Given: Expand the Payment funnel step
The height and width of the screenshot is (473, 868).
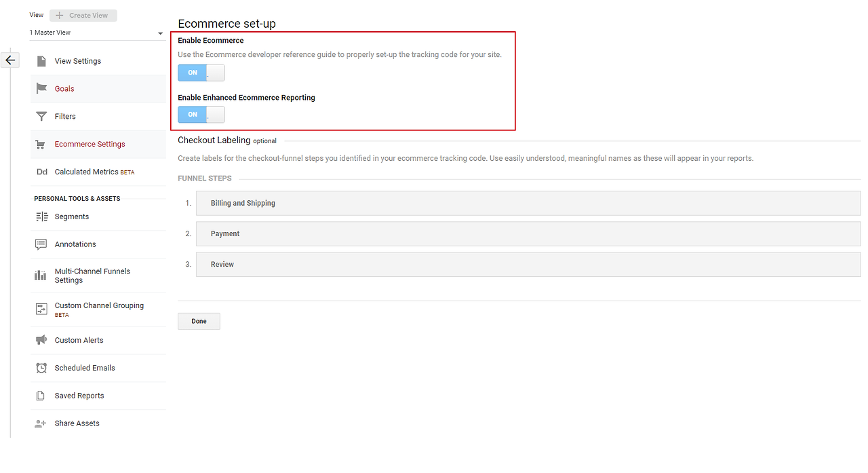Looking at the screenshot, I should [x=528, y=233].
